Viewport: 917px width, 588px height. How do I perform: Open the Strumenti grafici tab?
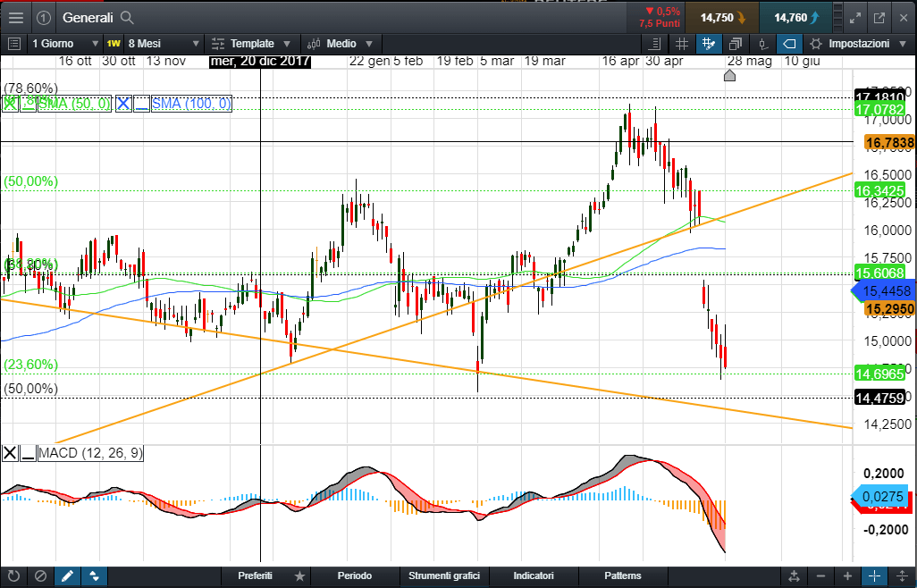(x=444, y=576)
